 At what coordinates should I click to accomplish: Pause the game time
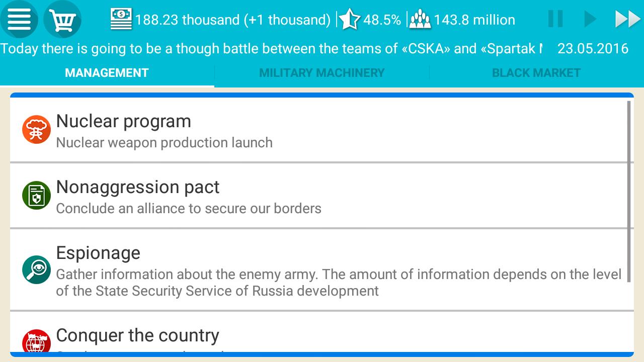[x=555, y=19]
